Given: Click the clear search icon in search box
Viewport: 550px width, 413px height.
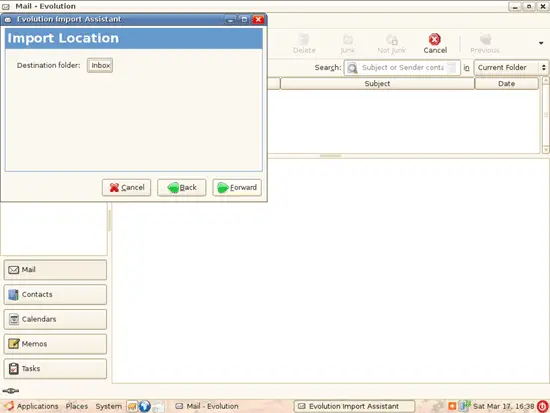Looking at the screenshot, I should click(x=452, y=67).
